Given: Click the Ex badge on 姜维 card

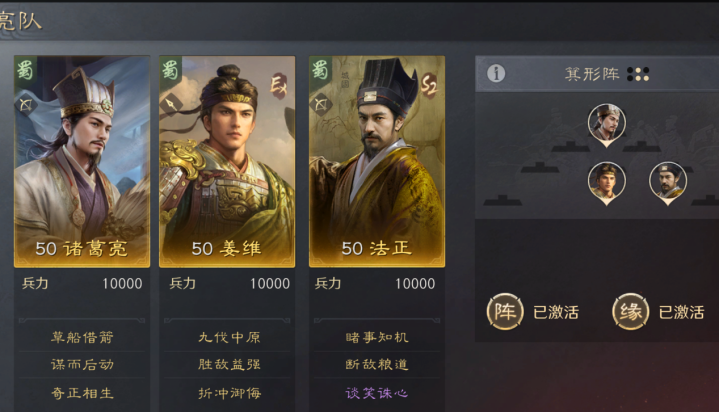Looking at the screenshot, I should [x=278, y=86].
